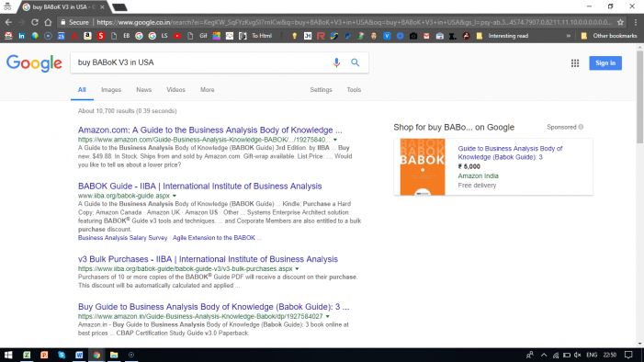
Task: Switch to News results tab
Action: point(143,89)
